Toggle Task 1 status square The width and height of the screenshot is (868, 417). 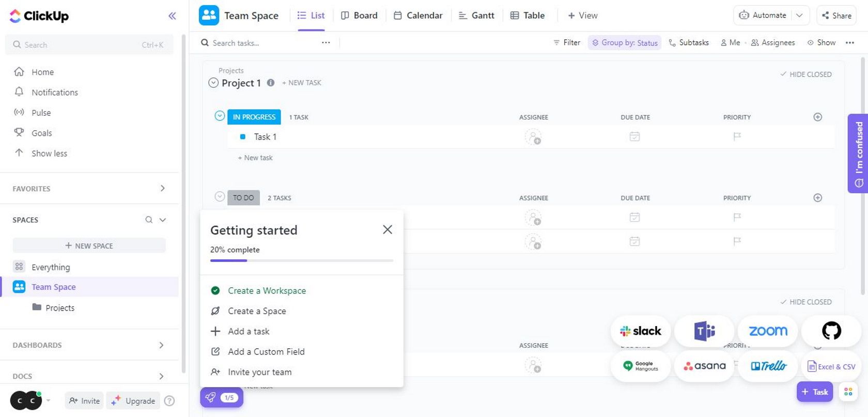coord(242,137)
